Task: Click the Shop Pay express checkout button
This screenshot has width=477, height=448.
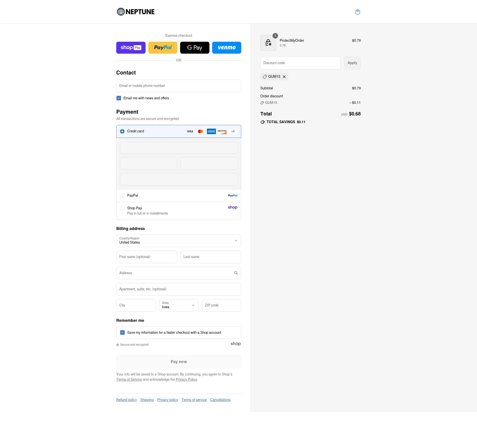Action: click(131, 47)
